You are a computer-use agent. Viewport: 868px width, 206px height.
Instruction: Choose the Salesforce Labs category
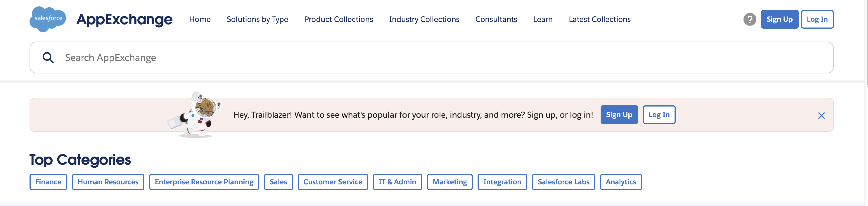(x=563, y=182)
